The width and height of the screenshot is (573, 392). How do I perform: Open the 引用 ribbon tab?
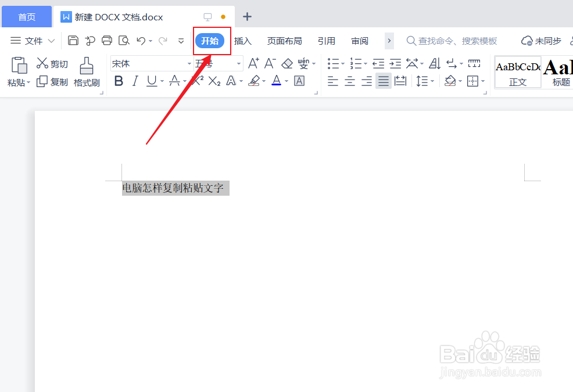pyautogui.click(x=327, y=41)
